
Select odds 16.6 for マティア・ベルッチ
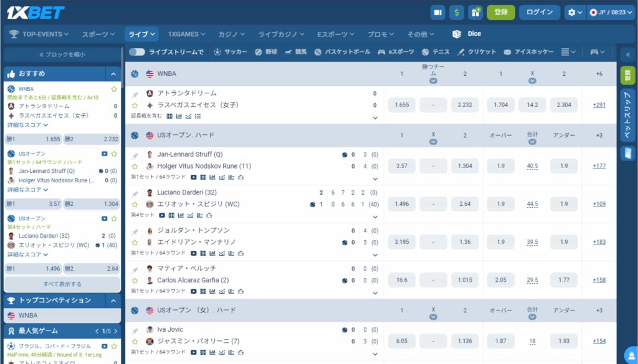[402, 280]
